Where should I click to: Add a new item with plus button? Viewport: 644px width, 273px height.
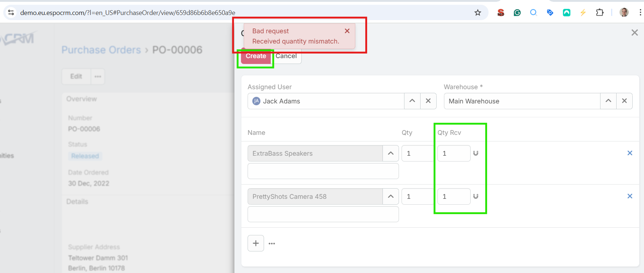tap(256, 243)
